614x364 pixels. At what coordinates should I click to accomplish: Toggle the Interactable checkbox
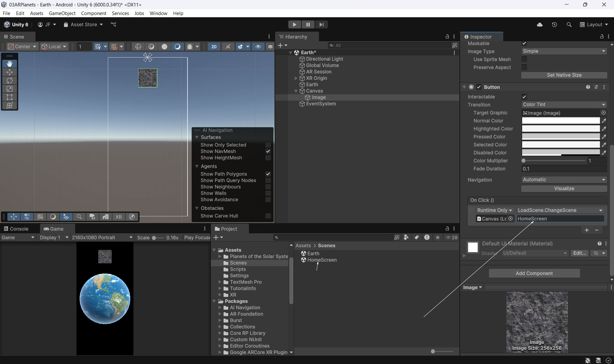[524, 97]
